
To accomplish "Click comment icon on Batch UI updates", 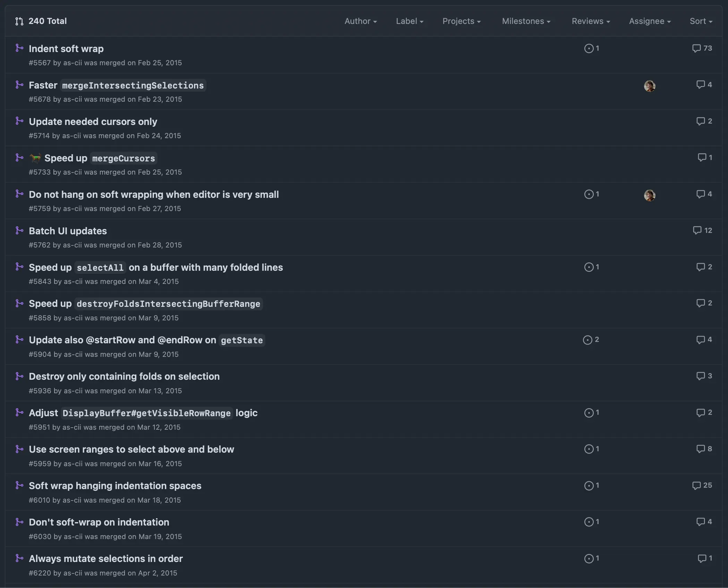I will pyautogui.click(x=697, y=230).
